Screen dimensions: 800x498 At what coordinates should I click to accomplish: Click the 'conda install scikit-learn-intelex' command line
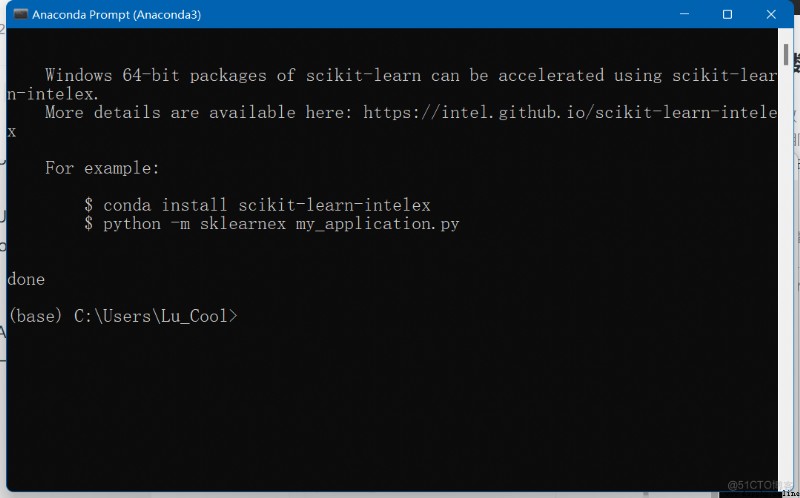[x=257, y=205]
